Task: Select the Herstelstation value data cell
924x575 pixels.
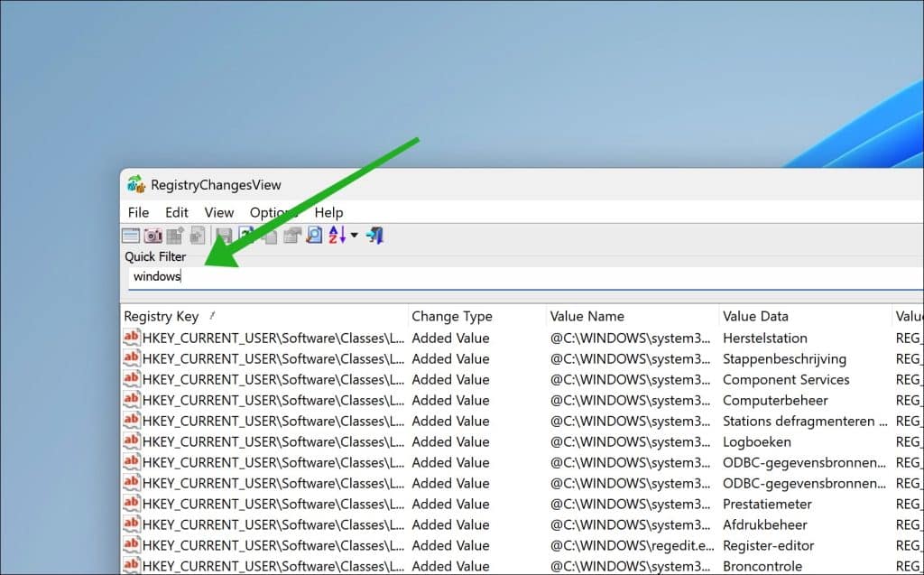Action: (x=765, y=338)
